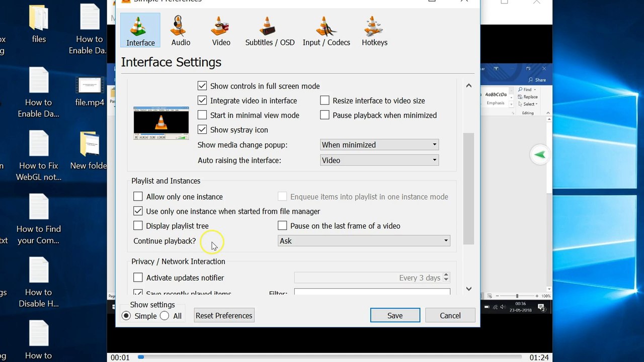Check Activate updates notifier
Image resolution: width=644 pixels, height=362 pixels.
[x=138, y=278]
